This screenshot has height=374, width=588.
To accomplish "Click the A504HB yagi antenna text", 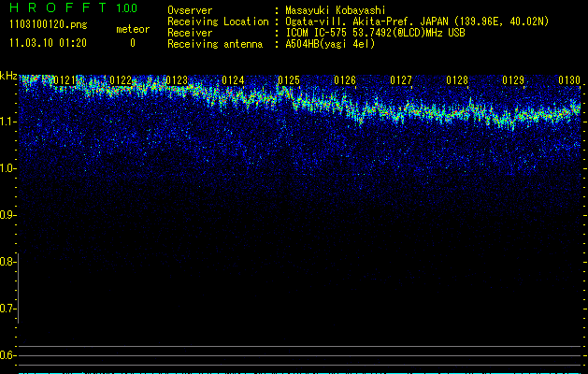I will (330, 44).
